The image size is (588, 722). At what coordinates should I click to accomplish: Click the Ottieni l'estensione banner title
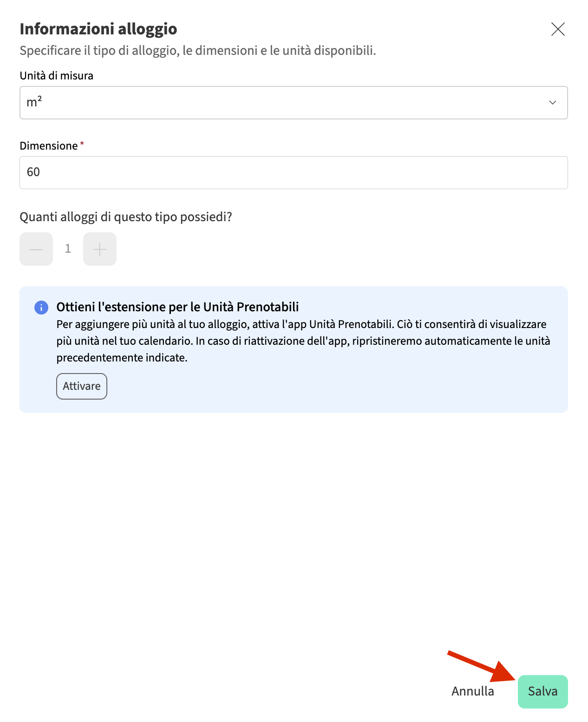(x=177, y=307)
